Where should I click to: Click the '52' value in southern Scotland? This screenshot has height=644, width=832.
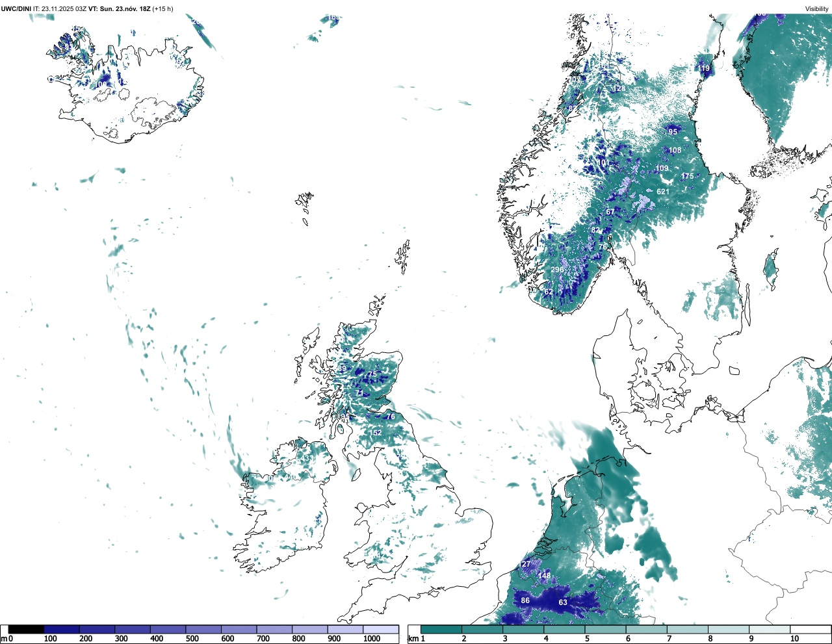(377, 433)
